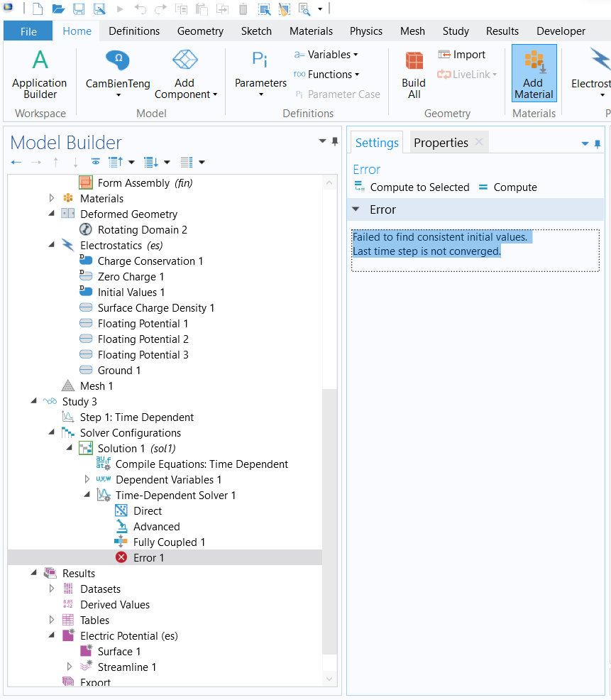This screenshot has width=611, height=700.
Task: Open the quick-access toolbar customize arrow
Action: [x=320, y=9]
